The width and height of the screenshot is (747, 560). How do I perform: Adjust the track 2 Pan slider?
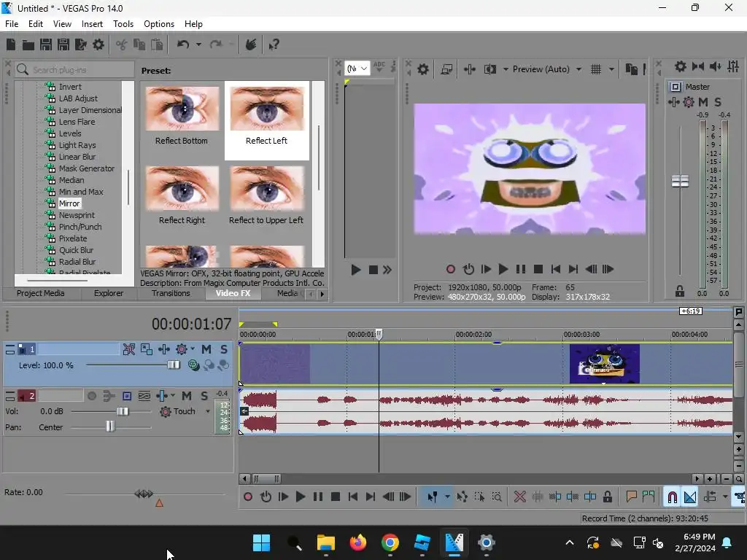111,426
